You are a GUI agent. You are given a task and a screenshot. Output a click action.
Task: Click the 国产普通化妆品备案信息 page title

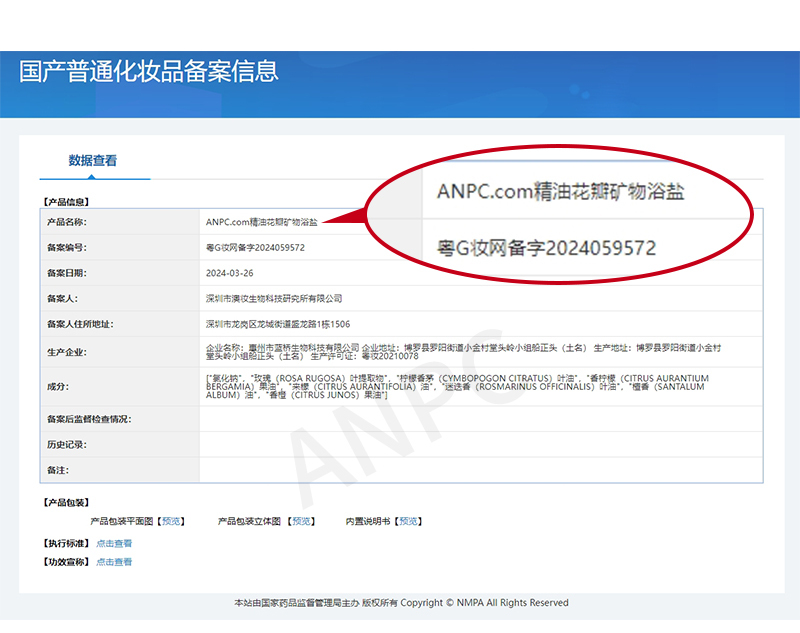tap(149, 71)
